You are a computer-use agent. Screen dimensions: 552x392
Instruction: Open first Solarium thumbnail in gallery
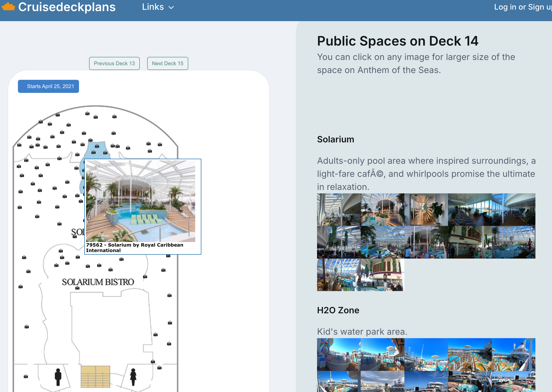tap(339, 210)
